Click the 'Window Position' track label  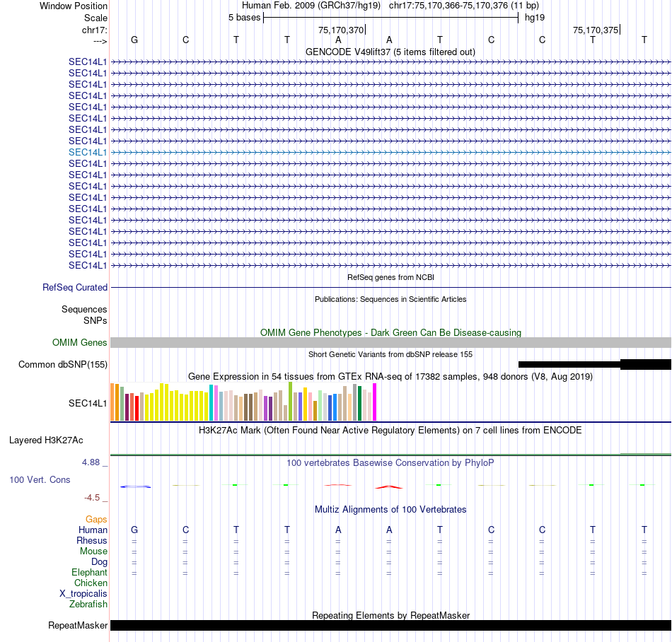(74, 6)
